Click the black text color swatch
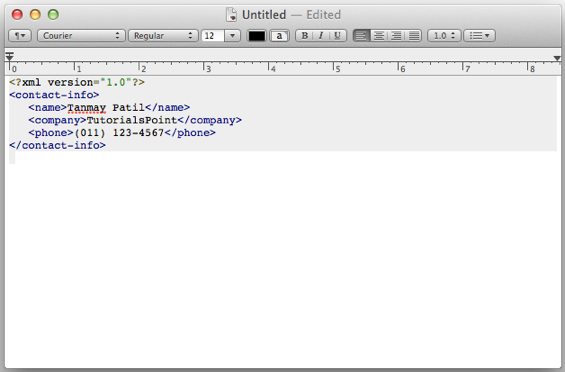 pyautogui.click(x=257, y=36)
